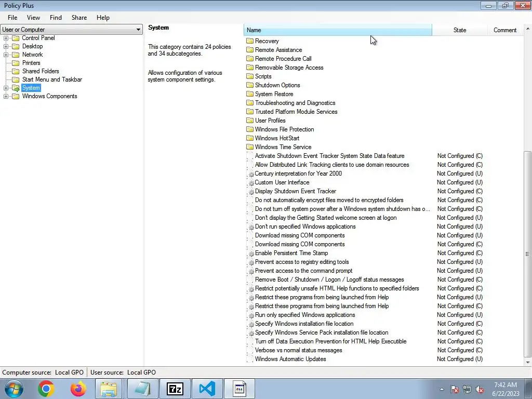The width and height of the screenshot is (532, 399).
Task: Select Printers in the category tree
Action: click(31, 63)
